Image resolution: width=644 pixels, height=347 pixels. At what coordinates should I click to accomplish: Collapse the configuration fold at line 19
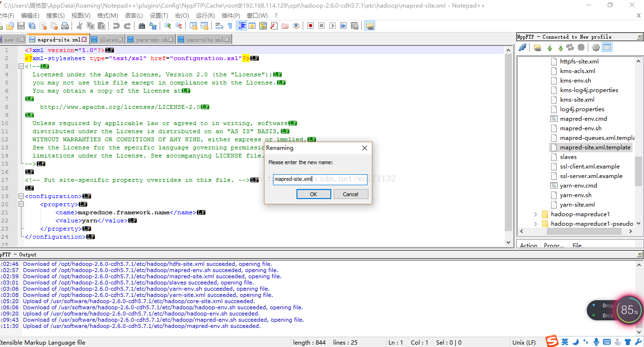21,196
